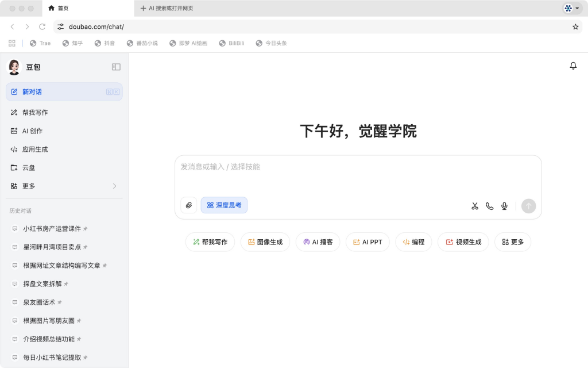588x368 pixels.
Task: Click the send arrow icon
Action: point(528,206)
